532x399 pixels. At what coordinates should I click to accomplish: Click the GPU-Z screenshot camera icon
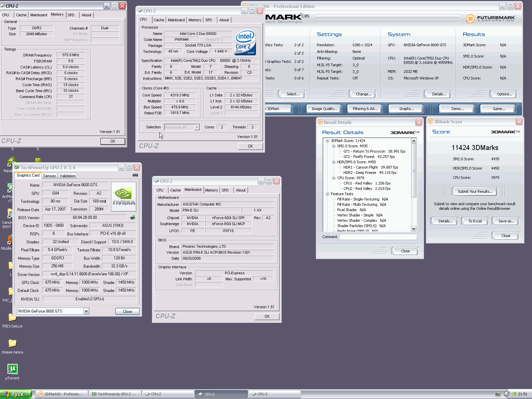[x=135, y=175]
